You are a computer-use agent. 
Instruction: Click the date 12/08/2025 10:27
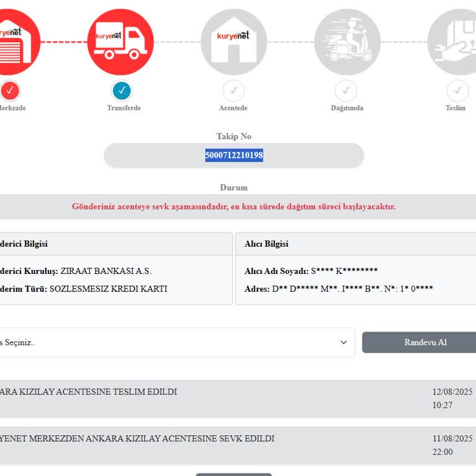pyautogui.click(x=452, y=399)
